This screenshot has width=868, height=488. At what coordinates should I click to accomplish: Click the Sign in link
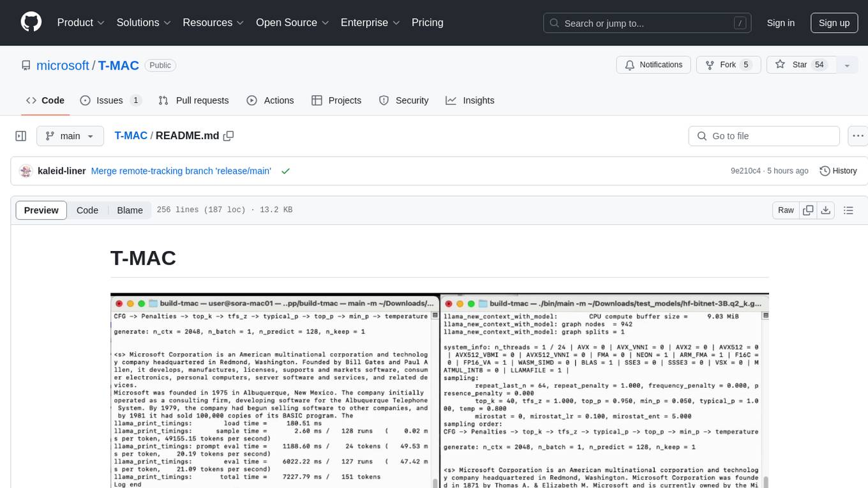pyautogui.click(x=781, y=23)
